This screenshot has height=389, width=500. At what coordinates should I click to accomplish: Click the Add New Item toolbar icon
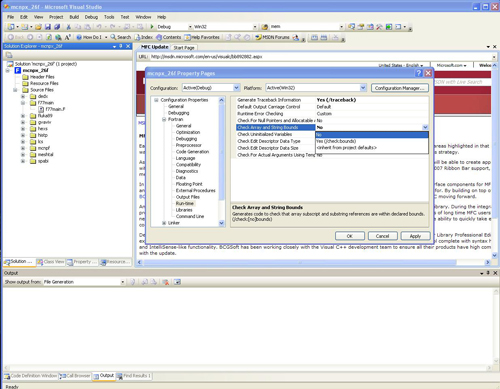[24, 27]
